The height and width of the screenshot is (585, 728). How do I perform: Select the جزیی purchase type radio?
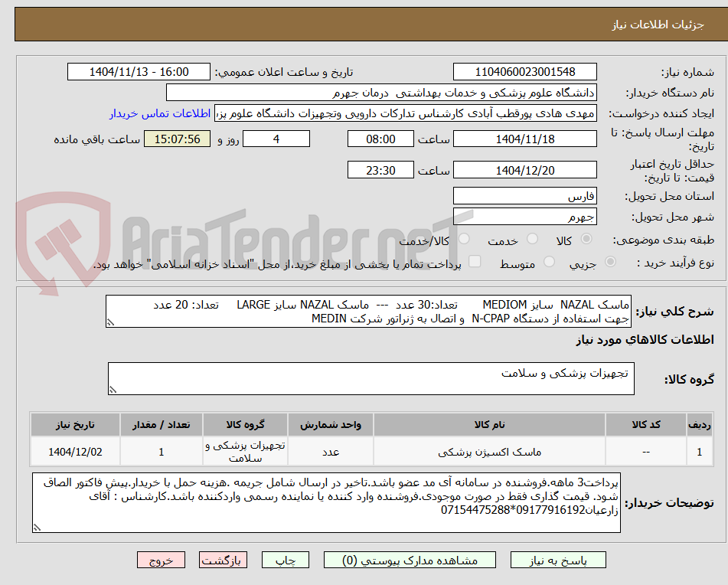click(610, 263)
